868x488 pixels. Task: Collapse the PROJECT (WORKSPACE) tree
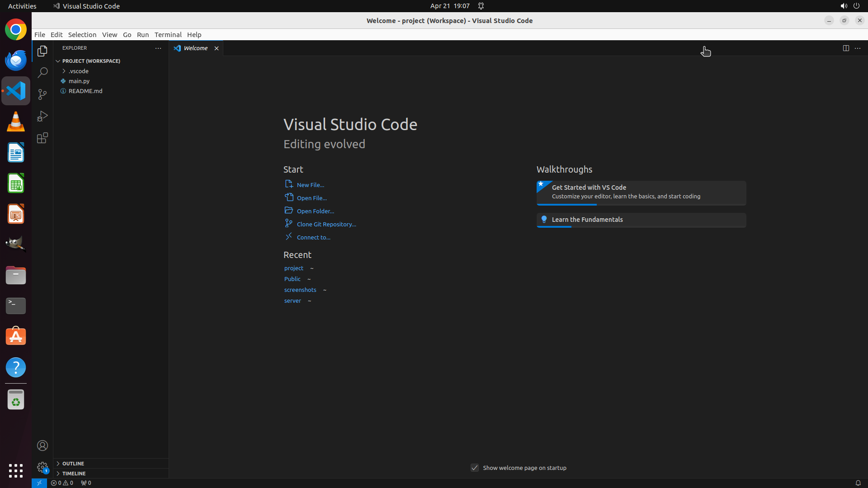click(91, 61)
